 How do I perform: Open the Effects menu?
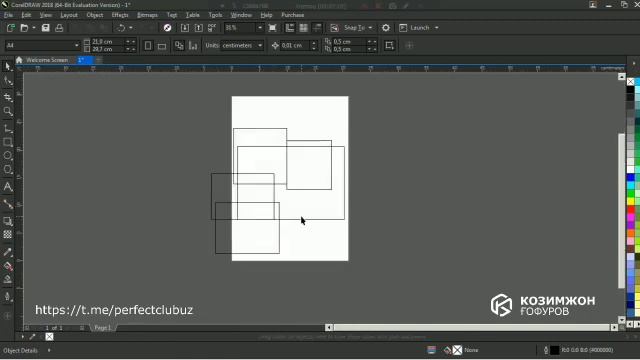120,15
